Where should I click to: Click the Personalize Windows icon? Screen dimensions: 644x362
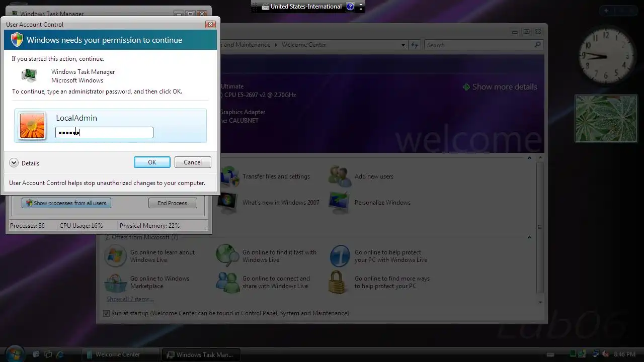[339, 203]
